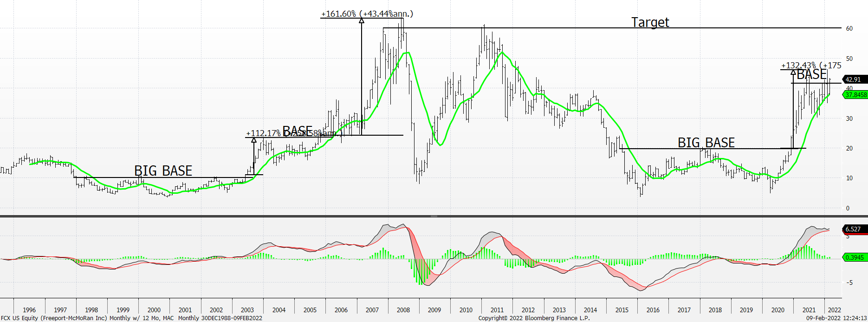Click the last price tag 42.91

(x=854, y=79)
